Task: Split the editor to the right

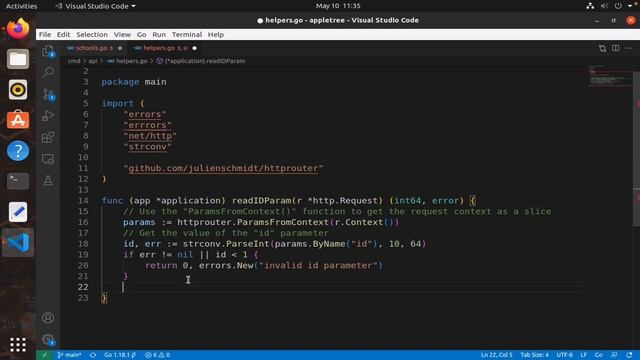Action: pyautogui.click(x=616, y=48)
